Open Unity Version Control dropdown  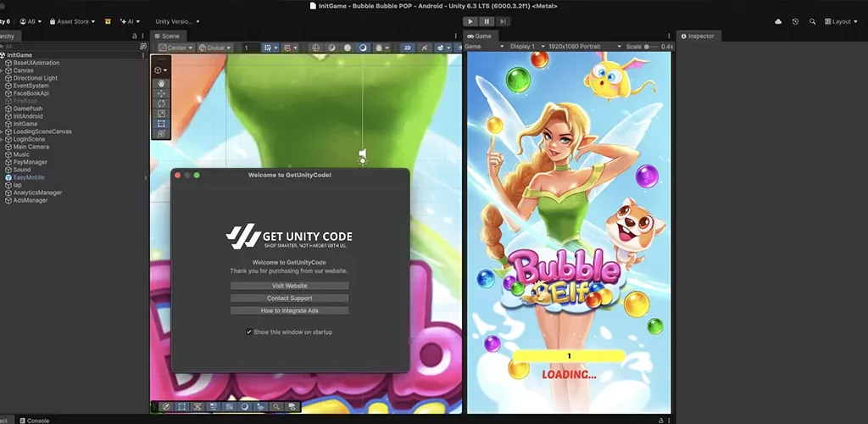coord(177,21)
